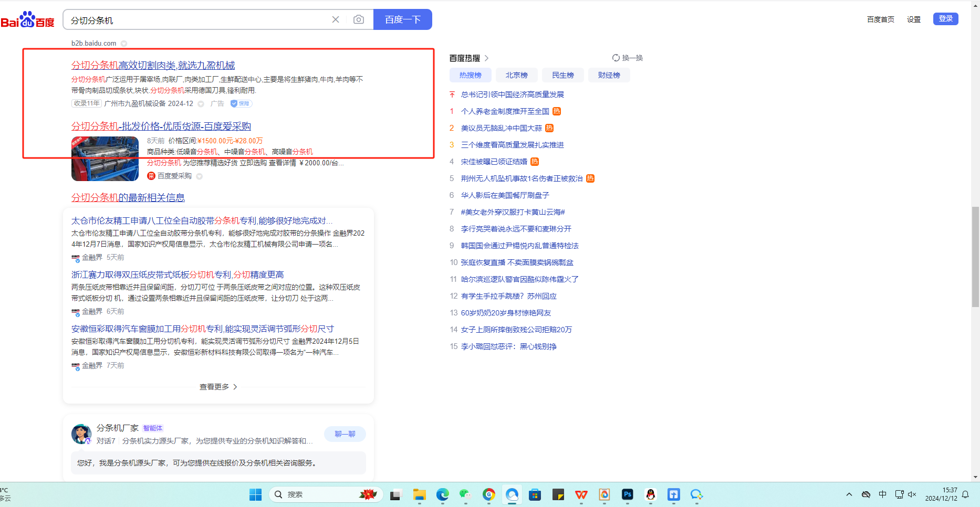The image size is (980, 507).
Task: Expand the hidden system tray icons chevron
Action: pos(849,494)
